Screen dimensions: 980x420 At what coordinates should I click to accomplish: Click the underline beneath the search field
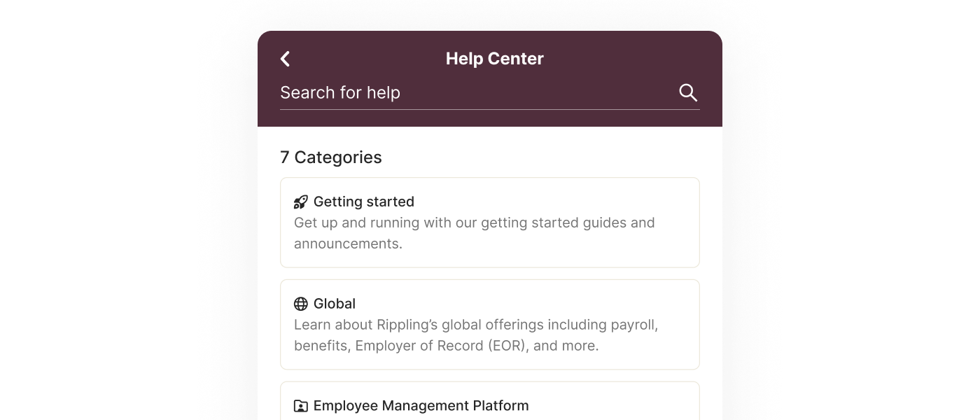490,109
